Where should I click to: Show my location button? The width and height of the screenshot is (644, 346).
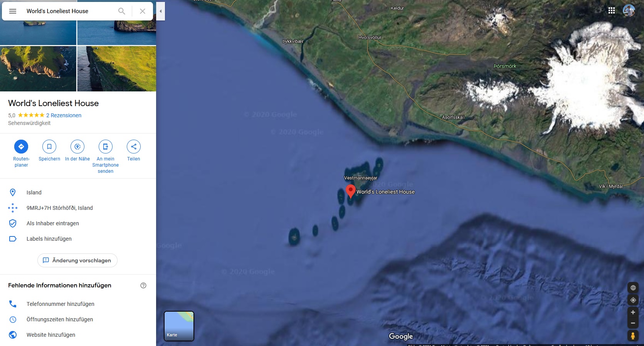pyautogui.click(x=633, y=300)
